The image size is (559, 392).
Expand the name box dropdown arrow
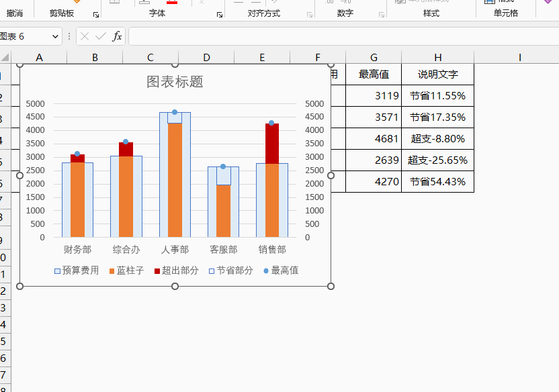pos(55,36)
